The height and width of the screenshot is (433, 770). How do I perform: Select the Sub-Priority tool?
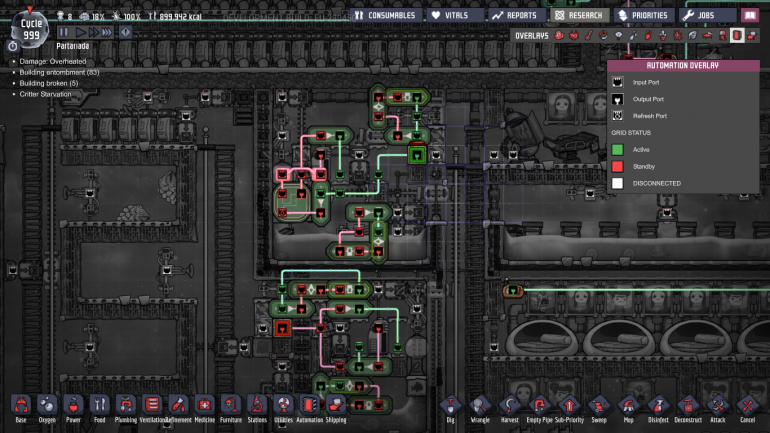[x=569, y=408]
